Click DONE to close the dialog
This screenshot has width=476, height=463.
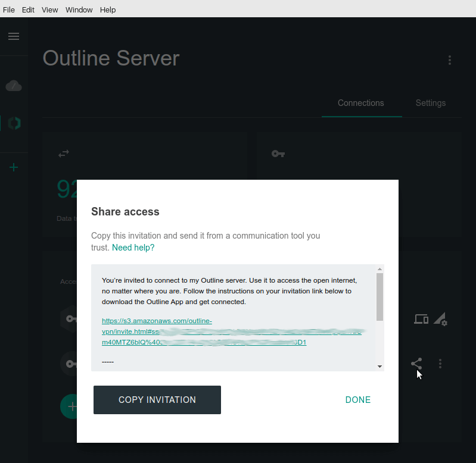(358, 400)
